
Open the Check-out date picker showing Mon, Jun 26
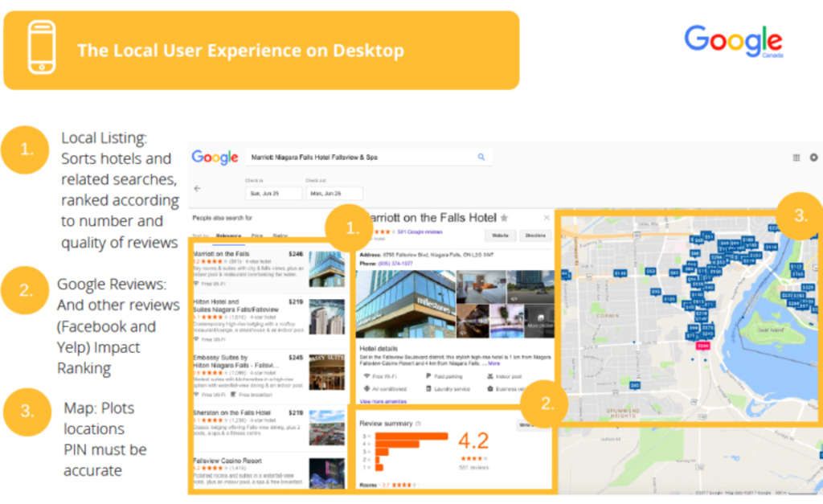[334, 193]
